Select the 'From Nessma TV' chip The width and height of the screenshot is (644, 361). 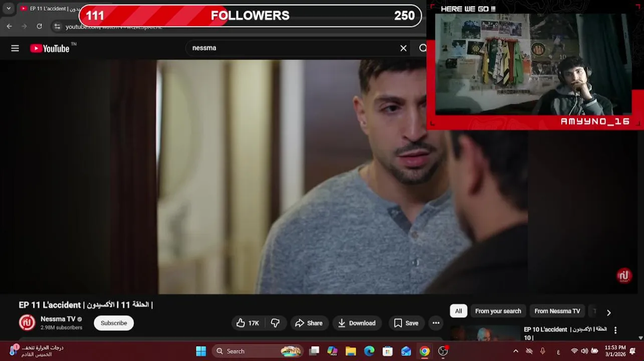(557, 311)
